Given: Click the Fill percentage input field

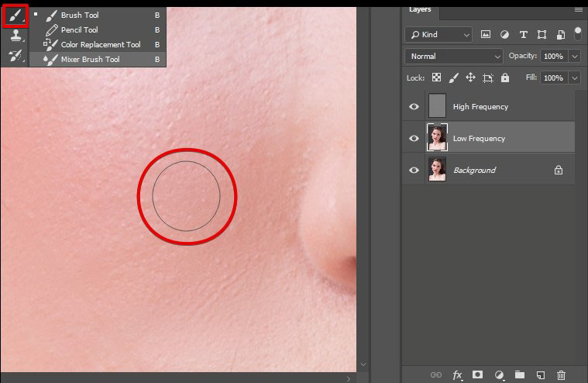Looking at the screenshot, I should 553,78.
